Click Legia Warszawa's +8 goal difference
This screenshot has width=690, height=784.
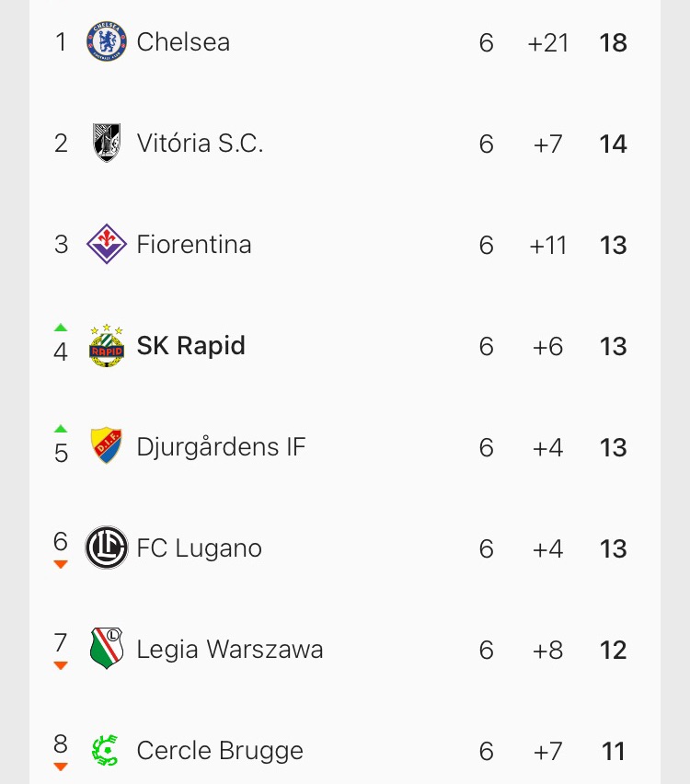click(x=547, y=650)
